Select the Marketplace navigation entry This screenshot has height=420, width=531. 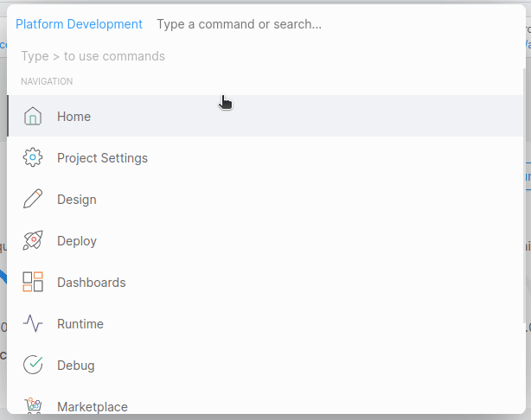[265, 400]
